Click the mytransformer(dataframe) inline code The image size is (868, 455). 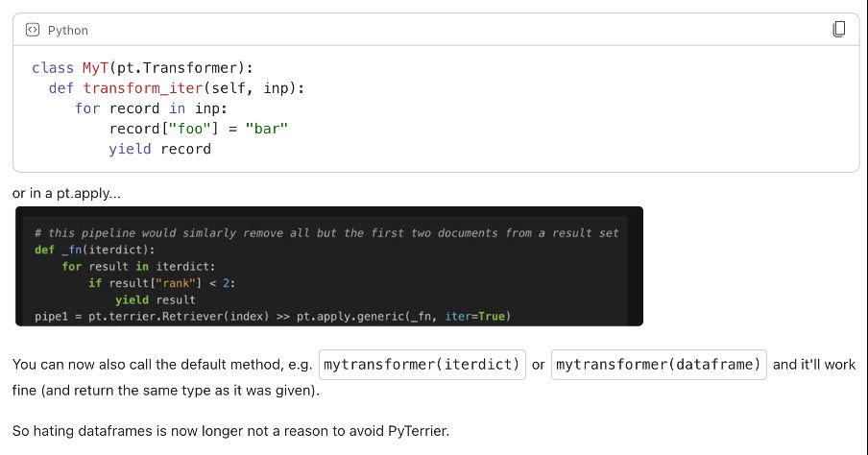(659, 365)
